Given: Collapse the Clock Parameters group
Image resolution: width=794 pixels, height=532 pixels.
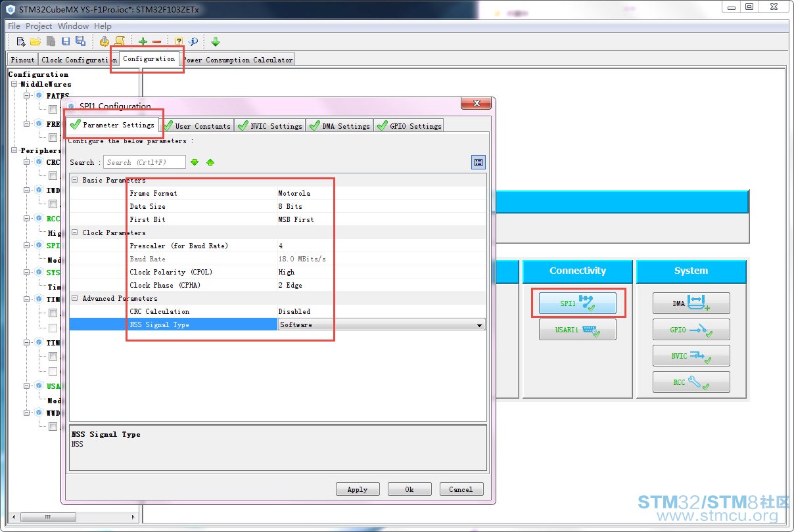Looking at the screenshot, I should [x=74, y=233].
